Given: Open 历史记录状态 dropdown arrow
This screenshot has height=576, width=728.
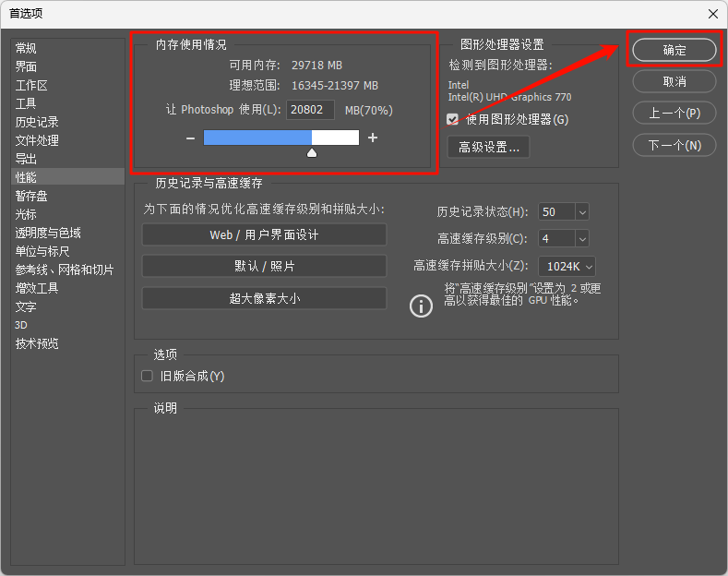Looking at the screenshot, I should [x=581, y=211].
